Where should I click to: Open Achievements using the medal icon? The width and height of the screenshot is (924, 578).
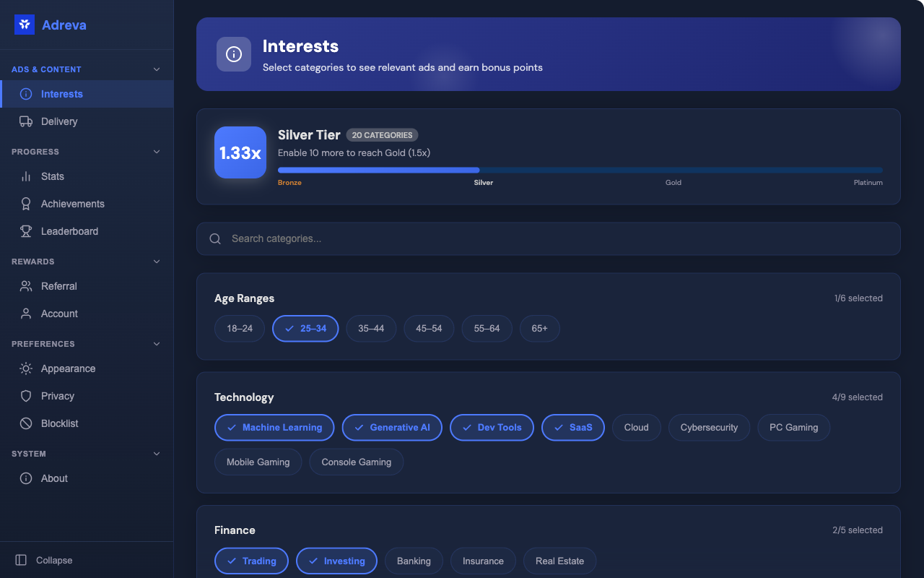point(26,204)
